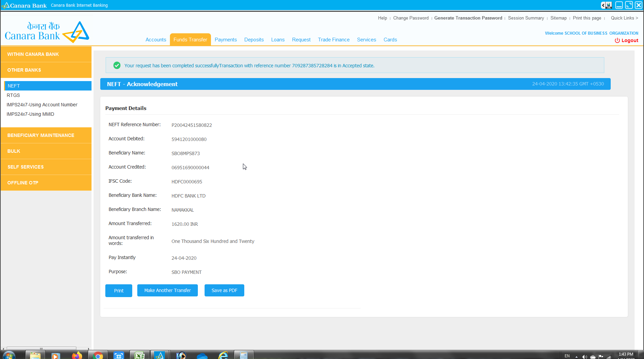Click the network signal tray icon
Screen dimensions: 644x359
(x=609, y=357)
